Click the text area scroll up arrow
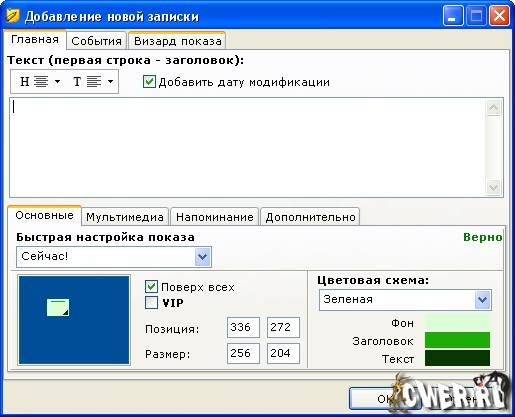Viewport: 515px width, 417px height. (x=494, y=108)
